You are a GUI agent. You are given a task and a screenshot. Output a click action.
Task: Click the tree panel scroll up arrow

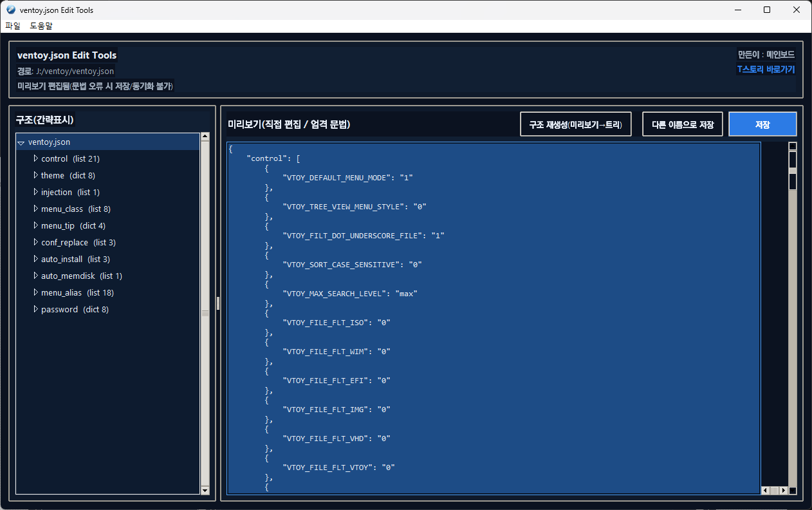(x=205, y=136)
